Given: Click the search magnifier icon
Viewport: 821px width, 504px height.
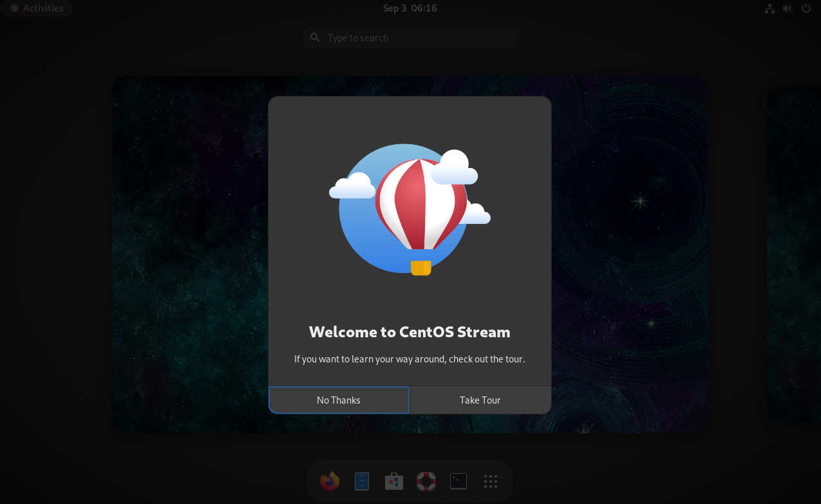Looking at the screenshot, I should click(315, 37).
